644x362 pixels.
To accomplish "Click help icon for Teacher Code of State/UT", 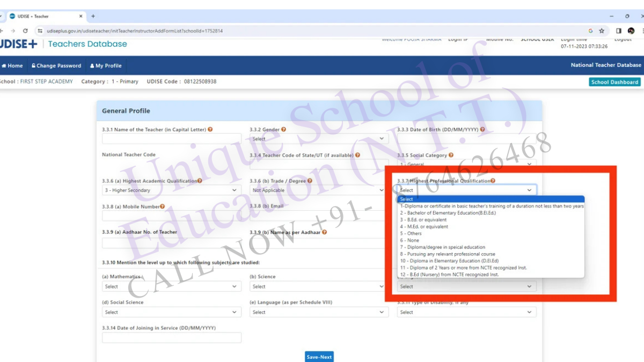I will pyautogui.click(x=357, y=155).
